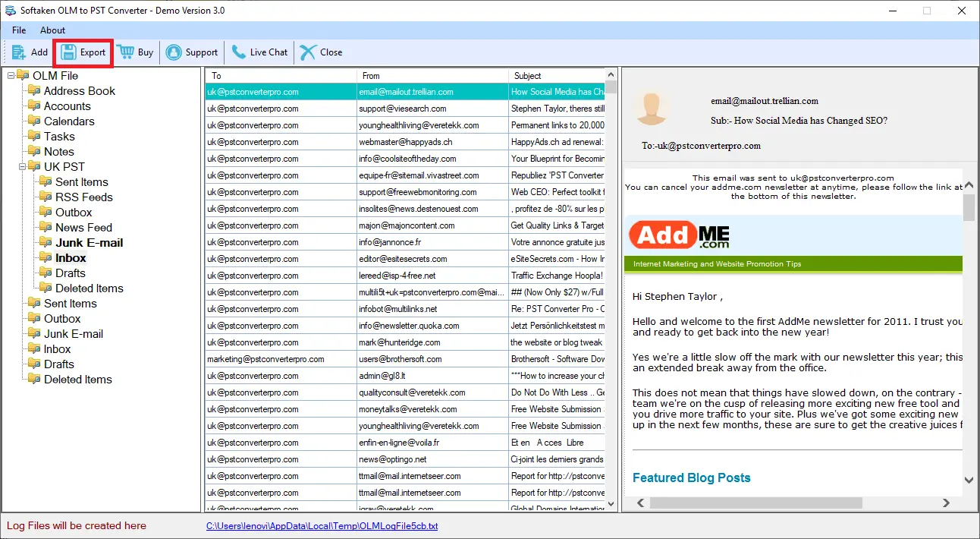980x539 pixels.
Task: Select the email from info@newsletter.quoka.com
Action: (405, 326)
